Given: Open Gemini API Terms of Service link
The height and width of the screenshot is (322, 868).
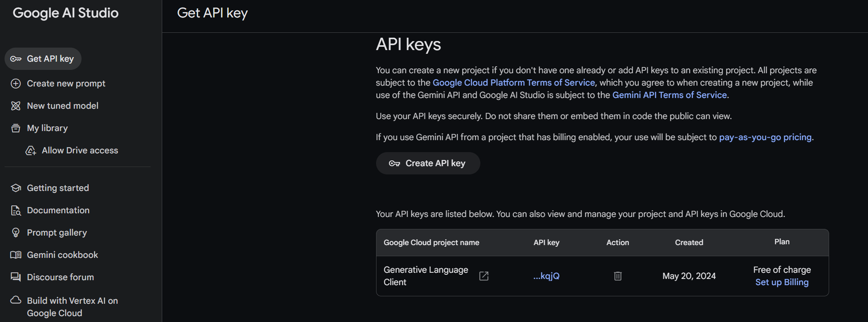Looking at the screenshot, I should click(x=669, y=95).
